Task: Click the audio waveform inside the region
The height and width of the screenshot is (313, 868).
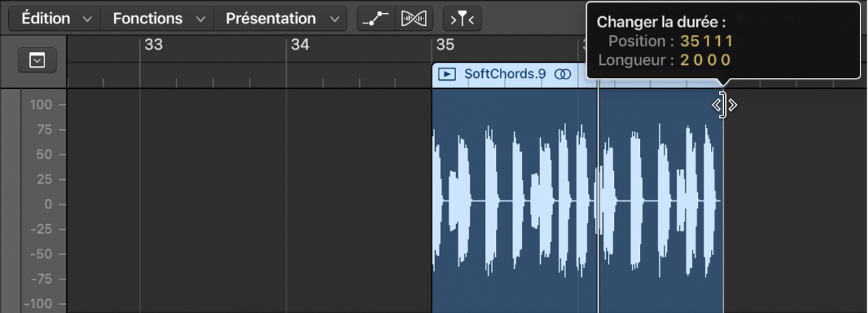Action: (x=519, y=200)
